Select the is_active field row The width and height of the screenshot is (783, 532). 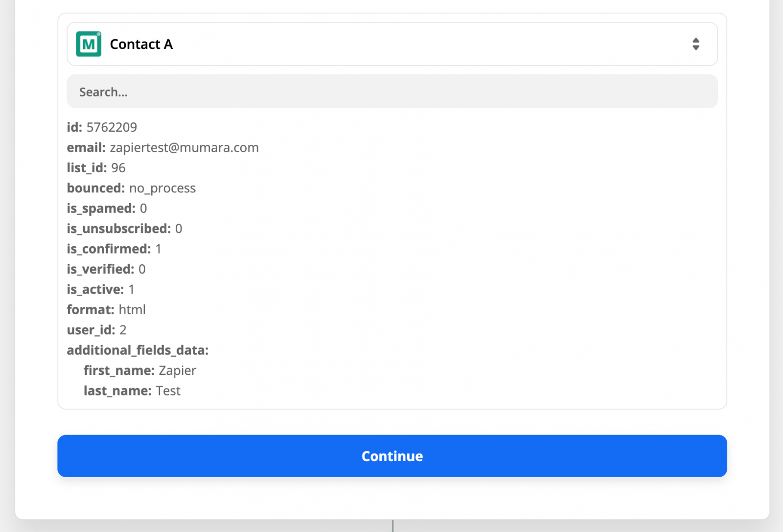click(x=100, y=290)
